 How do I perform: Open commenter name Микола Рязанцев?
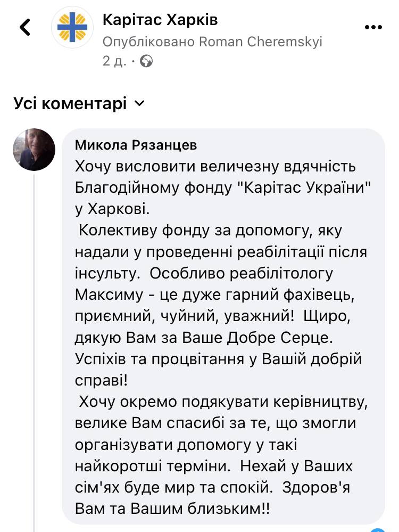click(136, 145)
